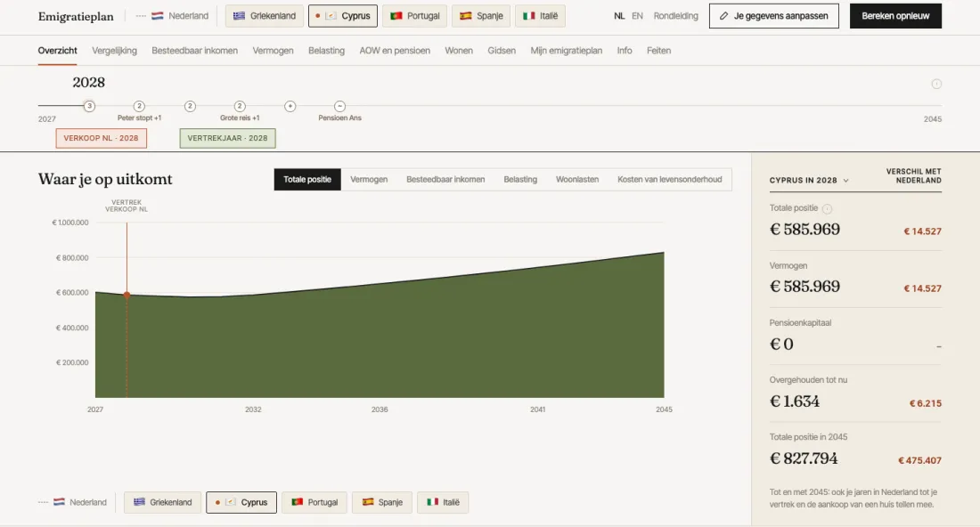Click the Bereken opnieuw button
This screenshot has width=980, height=527.
click(x=895, y=16)
